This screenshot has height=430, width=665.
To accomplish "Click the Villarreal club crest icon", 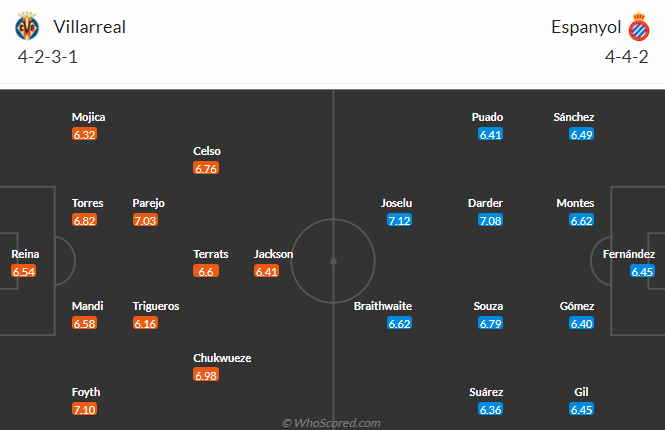I will 27,26.
